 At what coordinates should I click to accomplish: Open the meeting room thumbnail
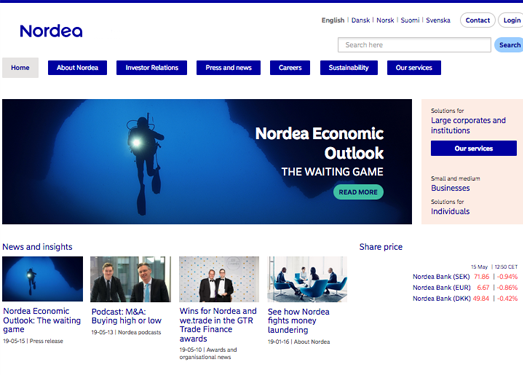[x=307, y=279]
